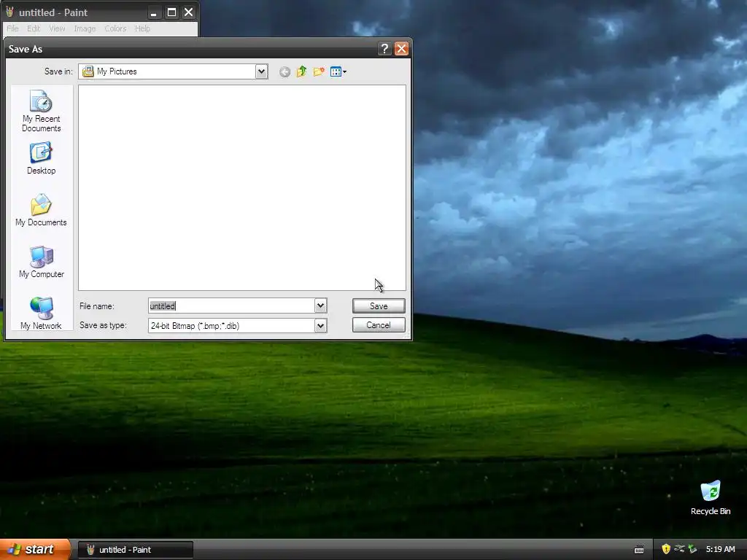Open the Edit menu in Paint
The height and width of the screenshot is (560, 747).
pos(34,28)
